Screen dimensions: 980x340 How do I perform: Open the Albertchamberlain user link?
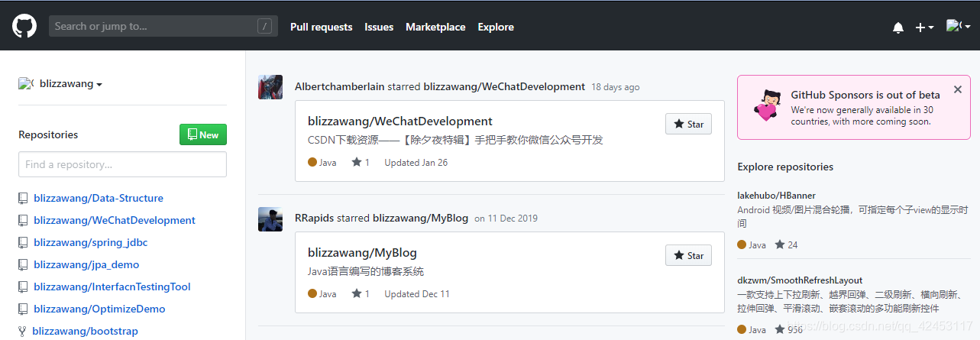[x=340, y=86]
